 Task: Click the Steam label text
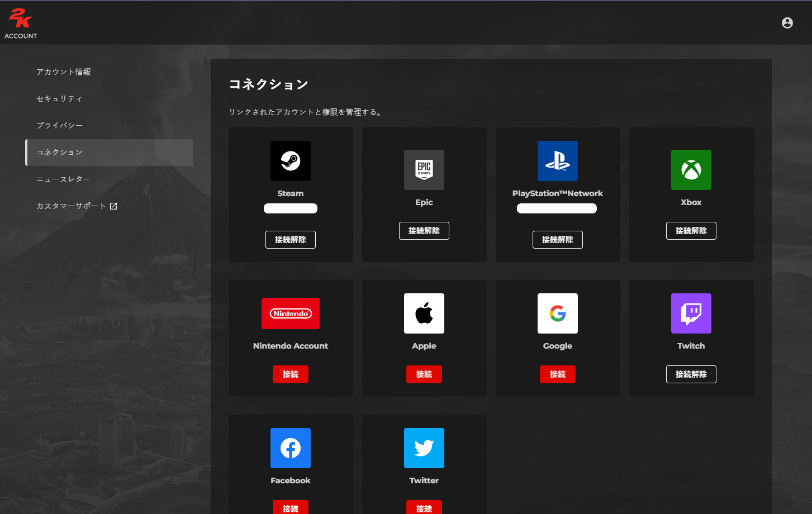tap(291, 193)
